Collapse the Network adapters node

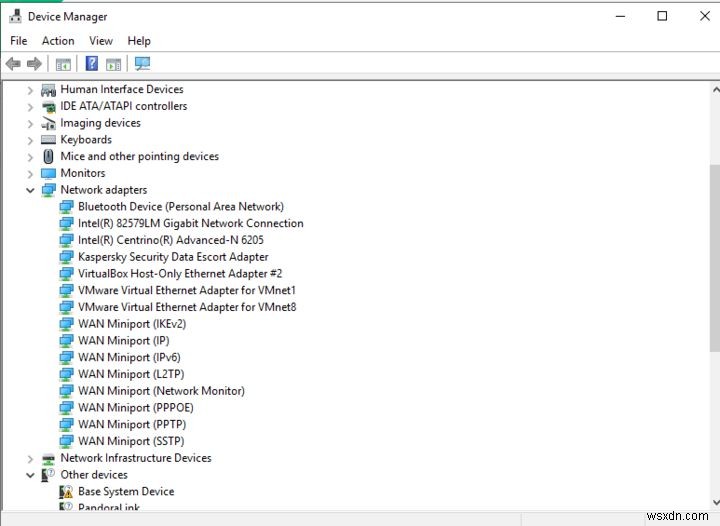pyautogui.click(x=30, y=190)
